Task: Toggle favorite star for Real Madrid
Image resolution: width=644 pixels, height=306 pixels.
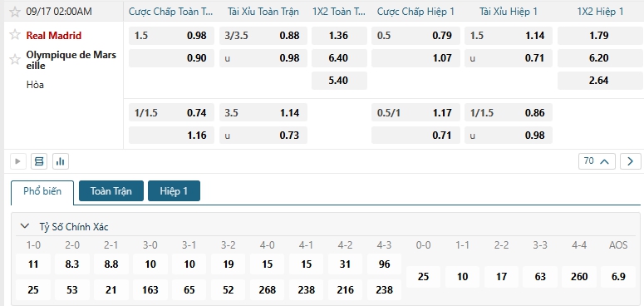Action: [x=15, y=35]
